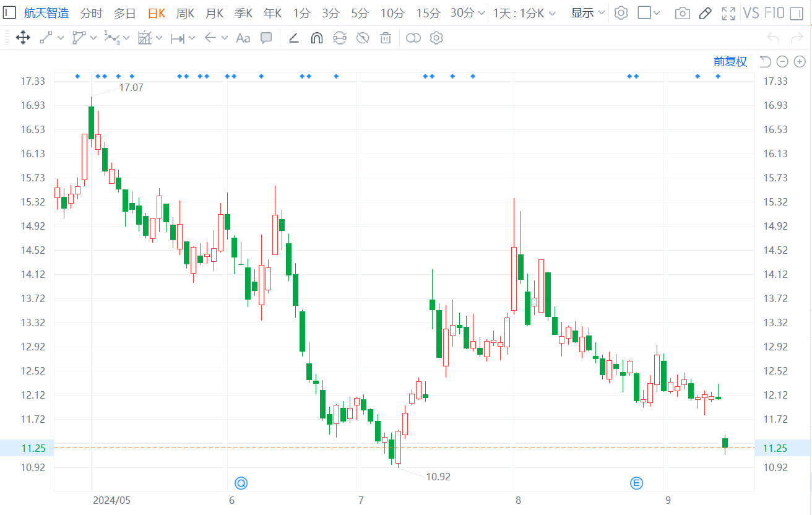
Task: Select the chart measurement tool
Action: (x=144, y=38)
